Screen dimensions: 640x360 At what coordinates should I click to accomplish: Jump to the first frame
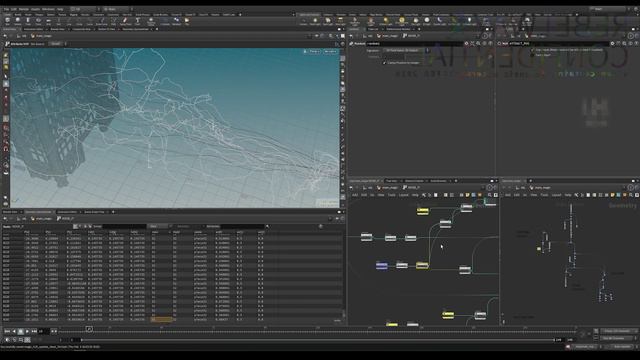click(x=7, y=331)
